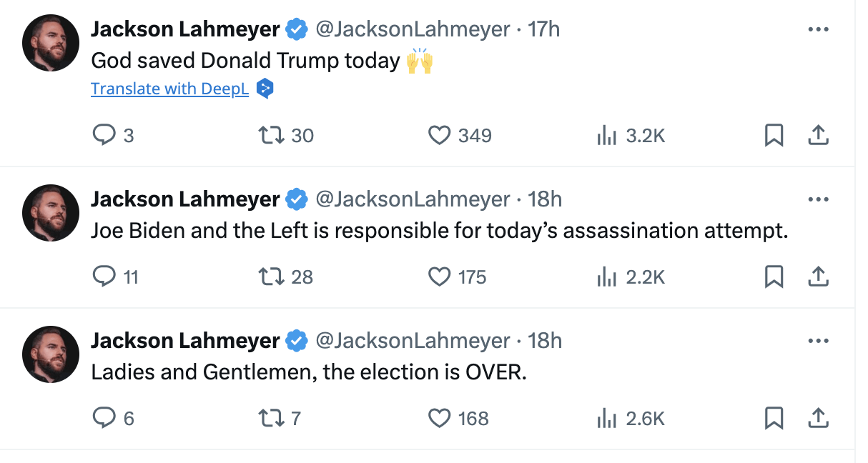This screenshot has width=868, height=463.
Task: View analytics for tweet with 3.2K views
Action: 607,135
